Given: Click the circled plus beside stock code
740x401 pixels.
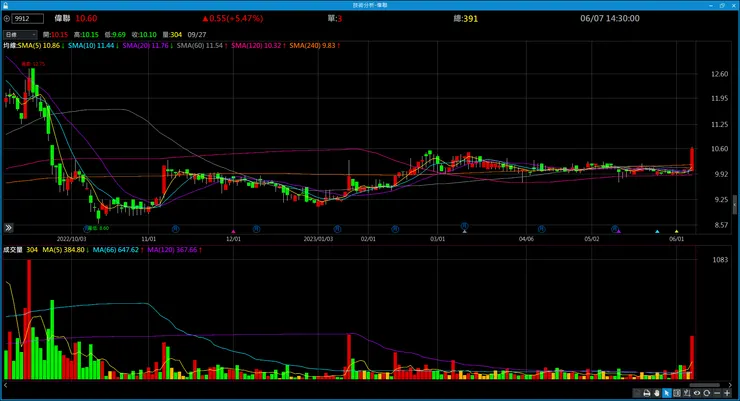Looking at the screenshot, I should click(7, 19).
